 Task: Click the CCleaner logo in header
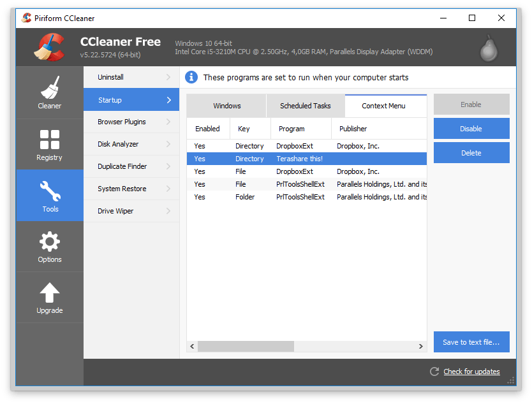[50, 47]
